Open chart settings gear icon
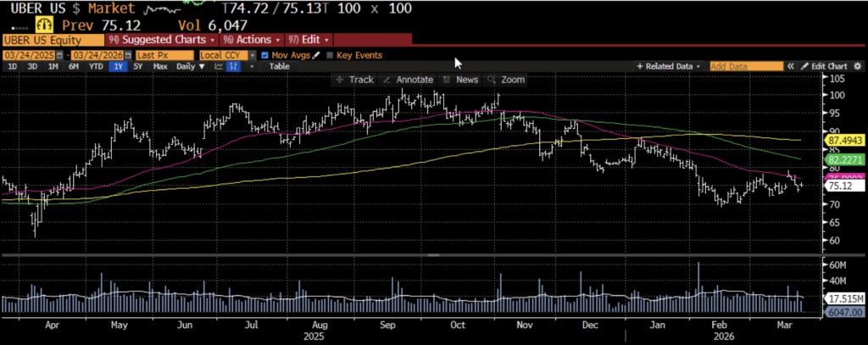 [x=856, y=66]
